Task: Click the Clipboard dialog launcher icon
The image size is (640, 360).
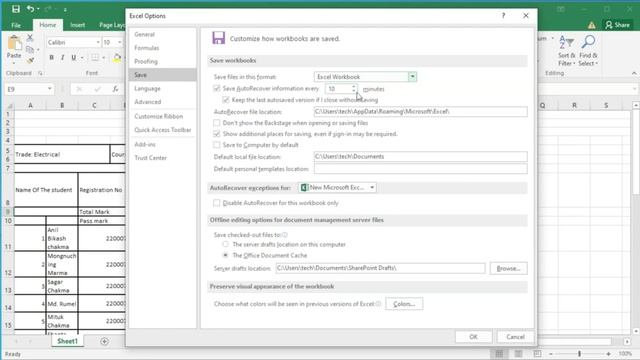Action: [40, 73]
